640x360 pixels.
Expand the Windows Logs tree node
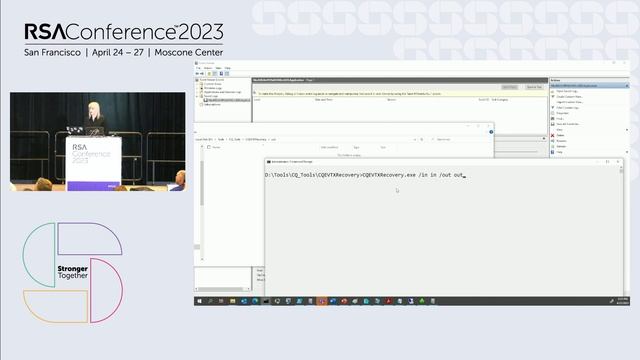196,88
